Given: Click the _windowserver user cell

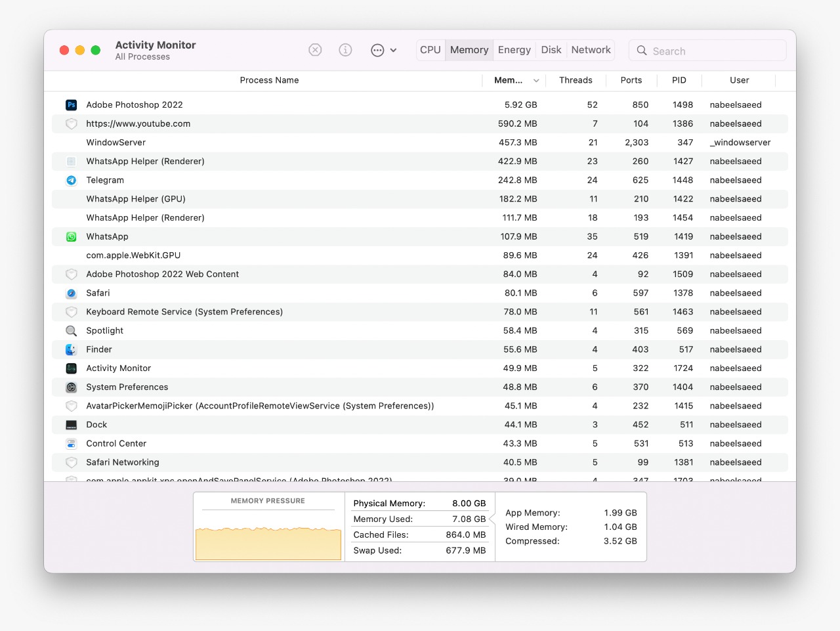Looking at the screenshot, I should [740, 142].
